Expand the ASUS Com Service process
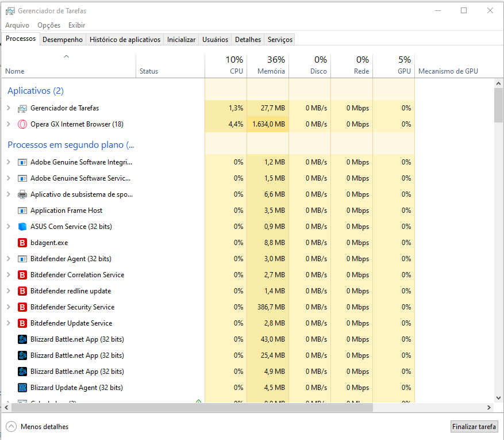Screen dimensions: 504x440 tap(9, 227)
